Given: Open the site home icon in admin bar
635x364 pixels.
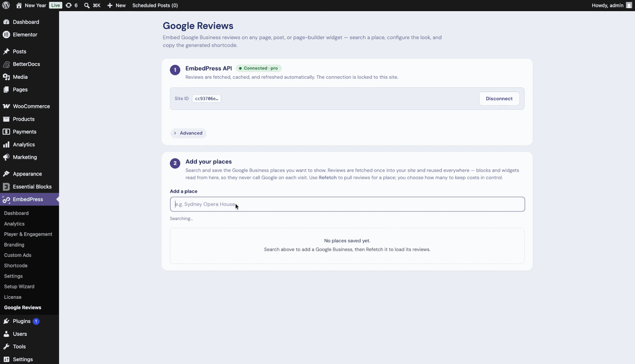Looking at the screenshot, I should coord(19,5).
